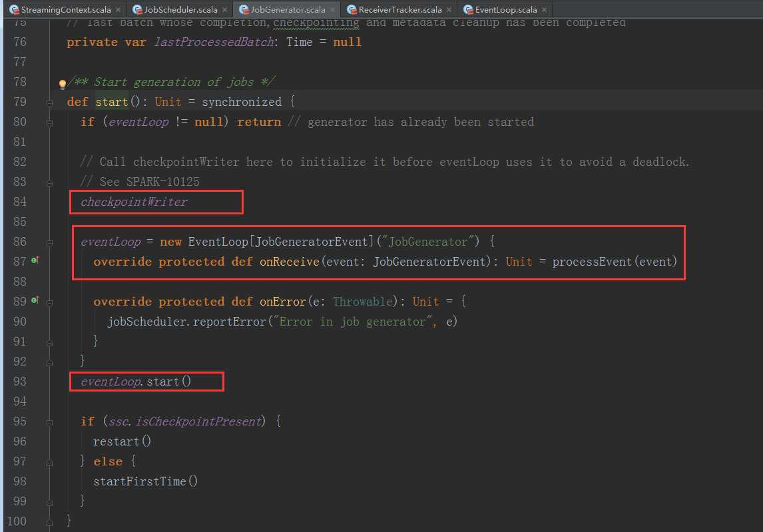Screen dimensions: 763x532
Task: Click the fold end marker on line 100
Action: click(49, 523)
